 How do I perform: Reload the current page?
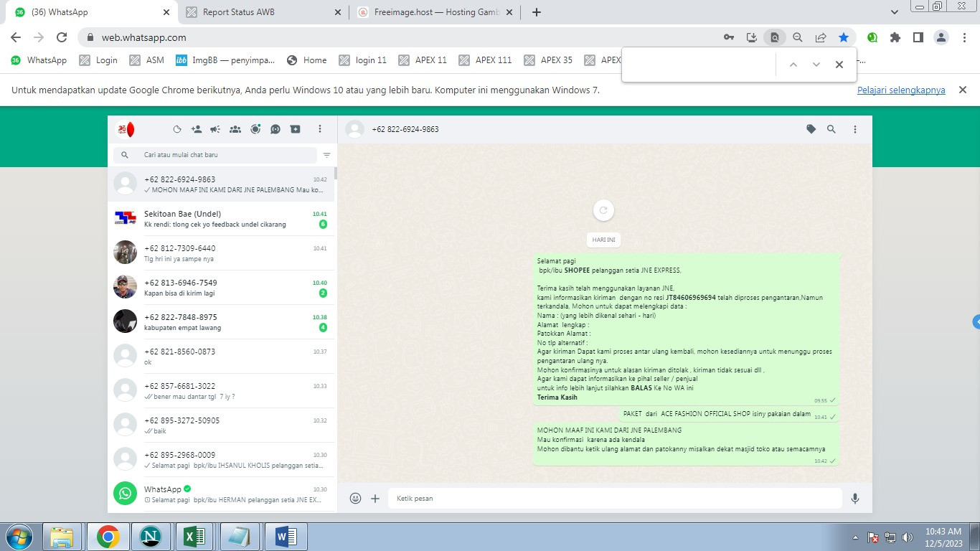62,37
